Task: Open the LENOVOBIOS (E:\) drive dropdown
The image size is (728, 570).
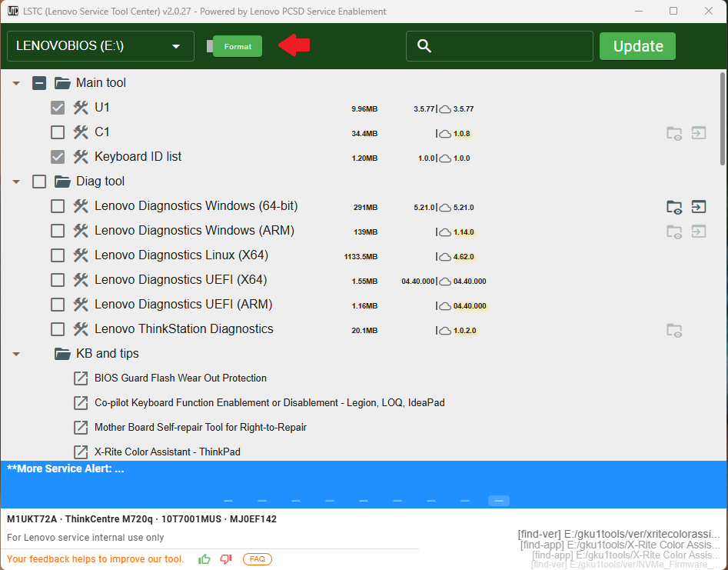Action: 98,46
